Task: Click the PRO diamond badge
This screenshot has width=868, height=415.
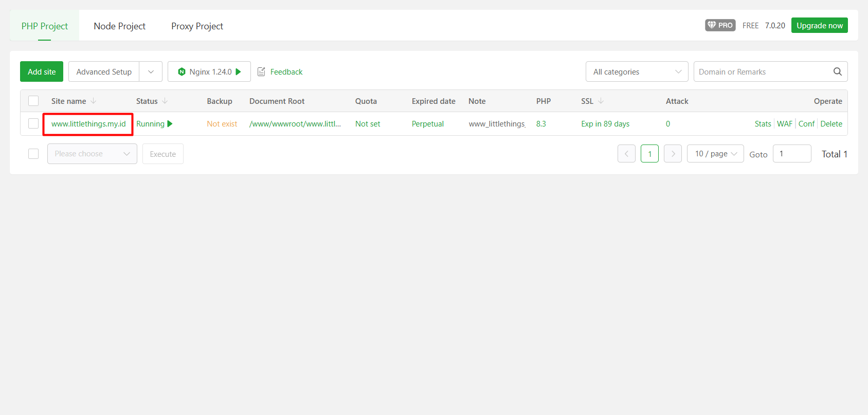Action: pyautogui.click(x=720, y=25)
